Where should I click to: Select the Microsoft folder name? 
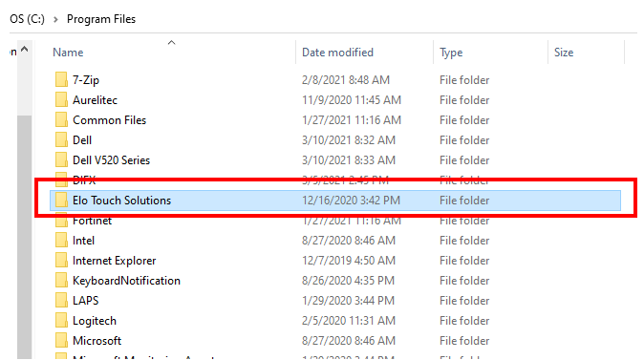point(97,341)
